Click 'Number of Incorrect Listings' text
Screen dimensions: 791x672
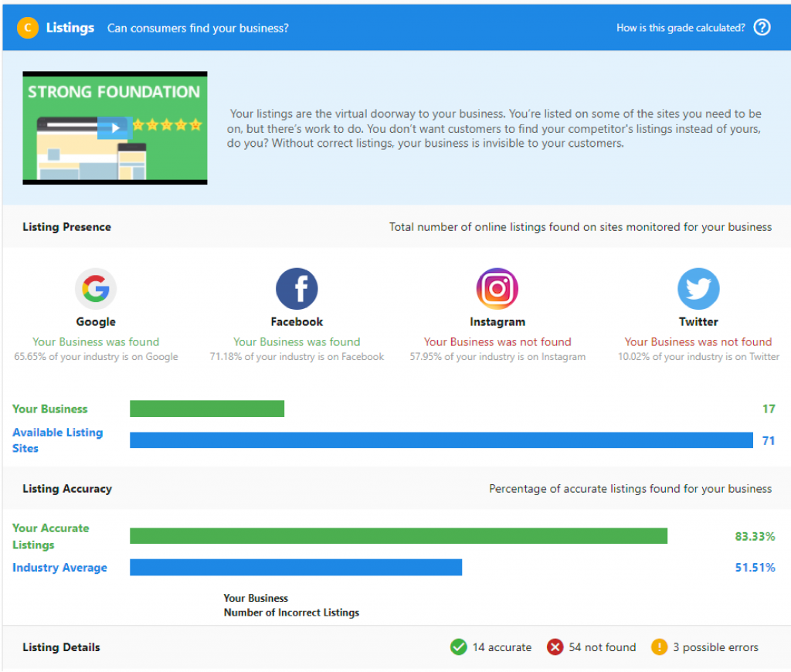(x=291, y=613)
